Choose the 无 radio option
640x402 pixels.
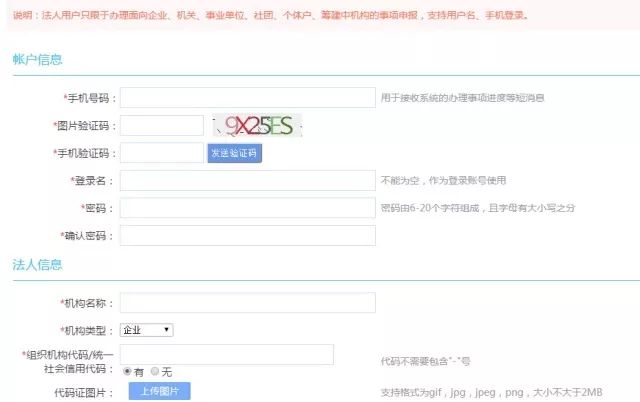(155, 371)
